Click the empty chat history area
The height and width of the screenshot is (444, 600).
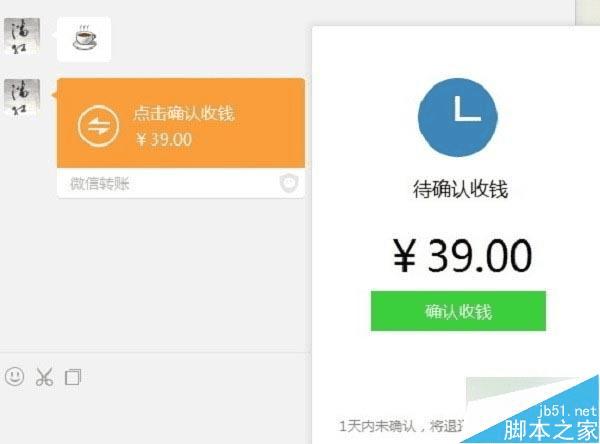coord(155,274)
